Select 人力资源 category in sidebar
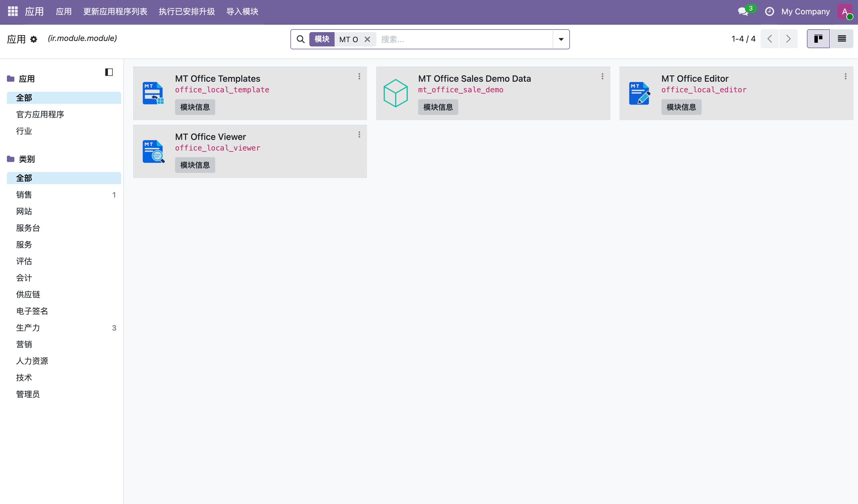Screen dimensions: 858x504 64,361
